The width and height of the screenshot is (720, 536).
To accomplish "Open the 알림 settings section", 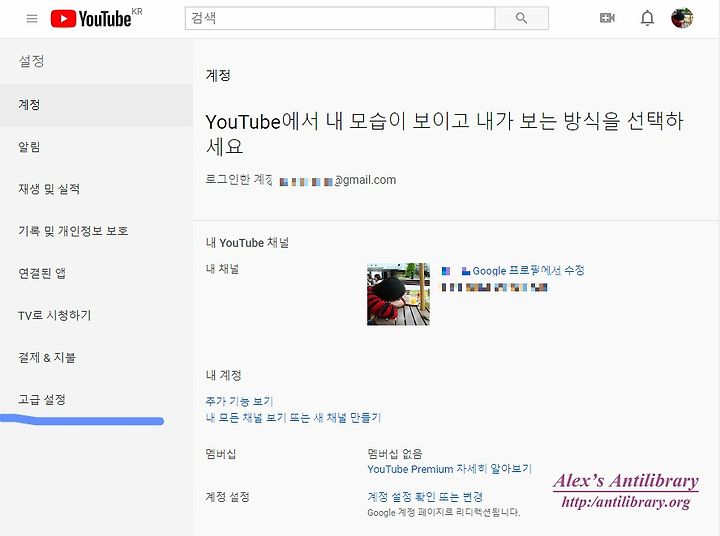I will pyautogui.click(x=96, y=147).
